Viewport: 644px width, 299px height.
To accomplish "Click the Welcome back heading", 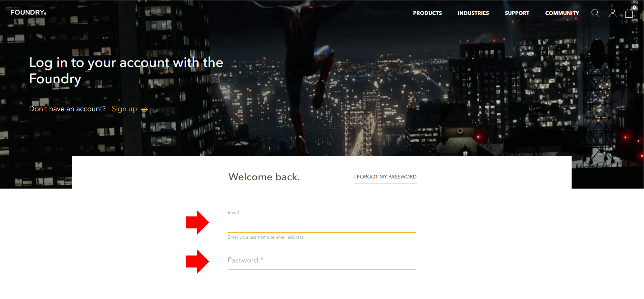I will coord(264,177).
